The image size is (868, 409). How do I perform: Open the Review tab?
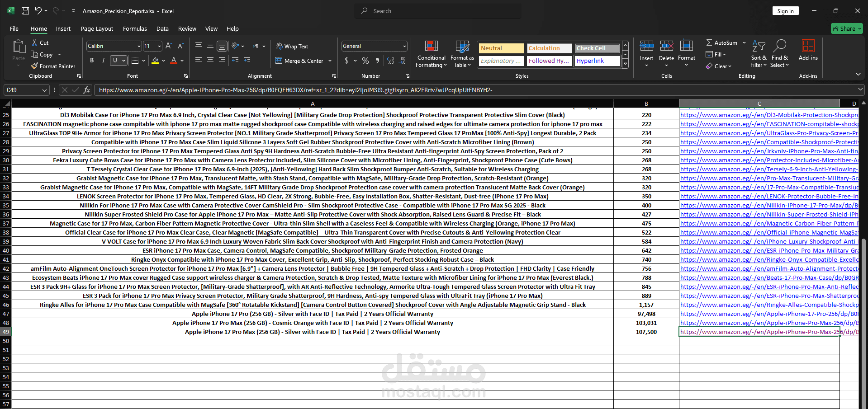click(187, 28)
